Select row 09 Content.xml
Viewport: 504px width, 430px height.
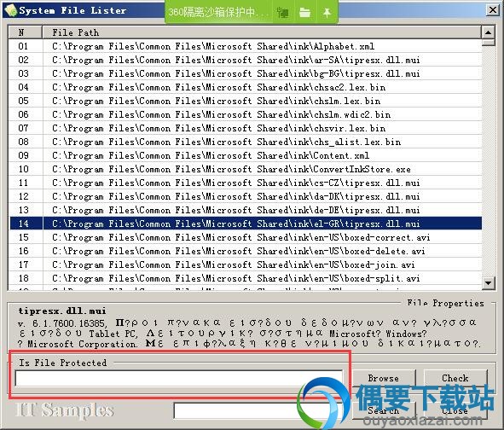tap(246, 155)
